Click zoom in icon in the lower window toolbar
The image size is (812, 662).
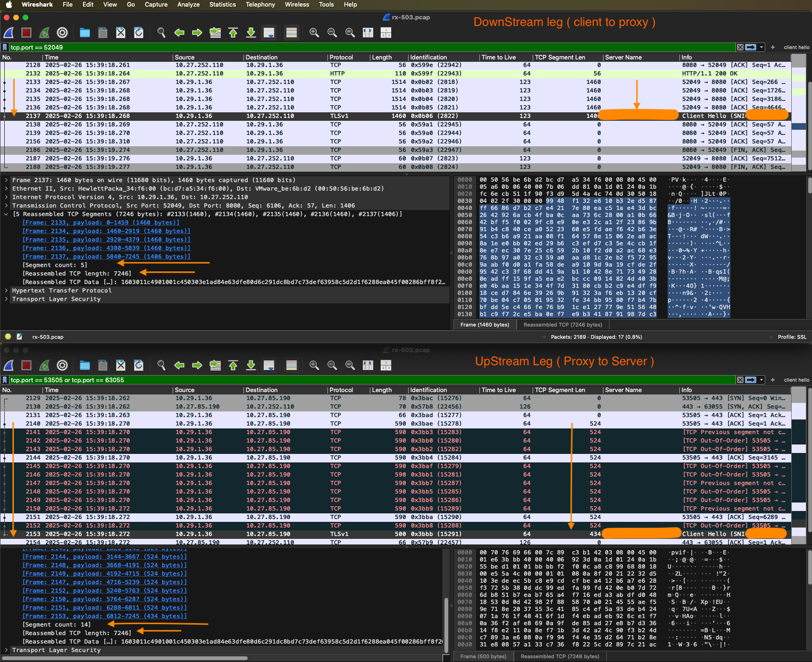314,365
